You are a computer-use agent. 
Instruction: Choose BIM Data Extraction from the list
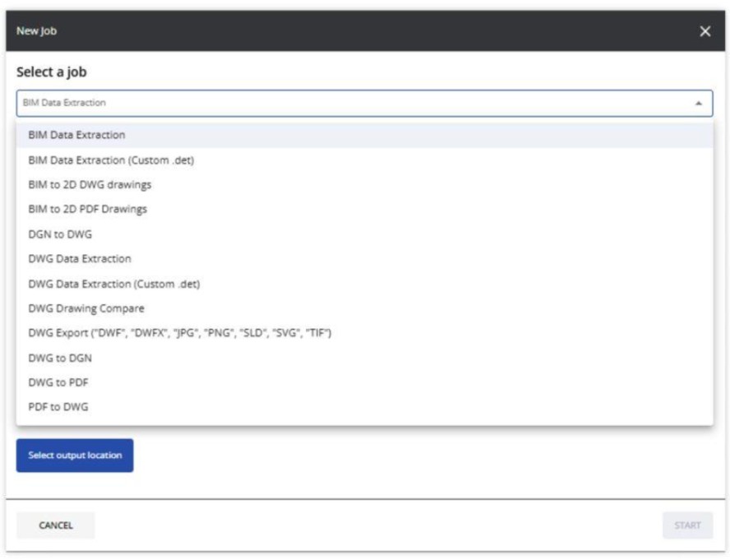76,135
